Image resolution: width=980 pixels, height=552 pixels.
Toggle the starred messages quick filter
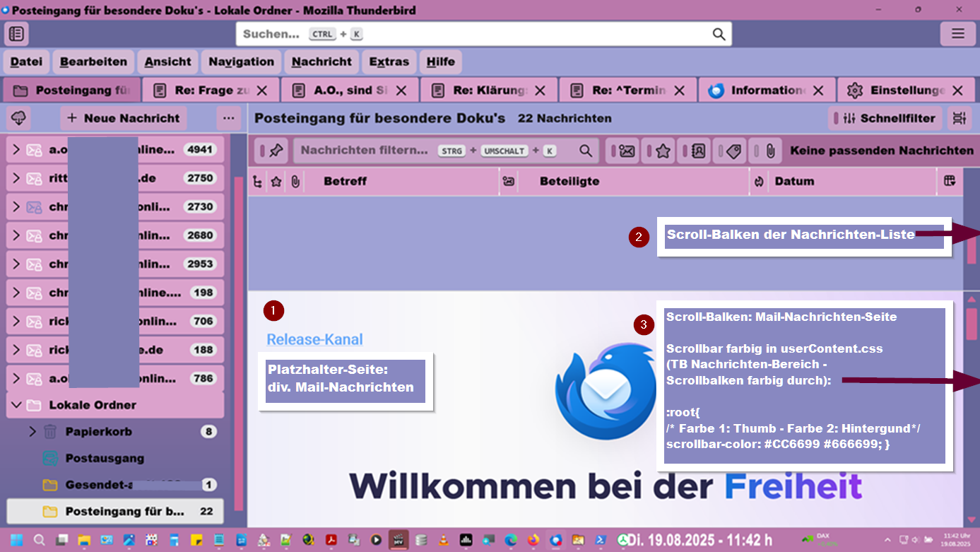click(x=658, y=151)
